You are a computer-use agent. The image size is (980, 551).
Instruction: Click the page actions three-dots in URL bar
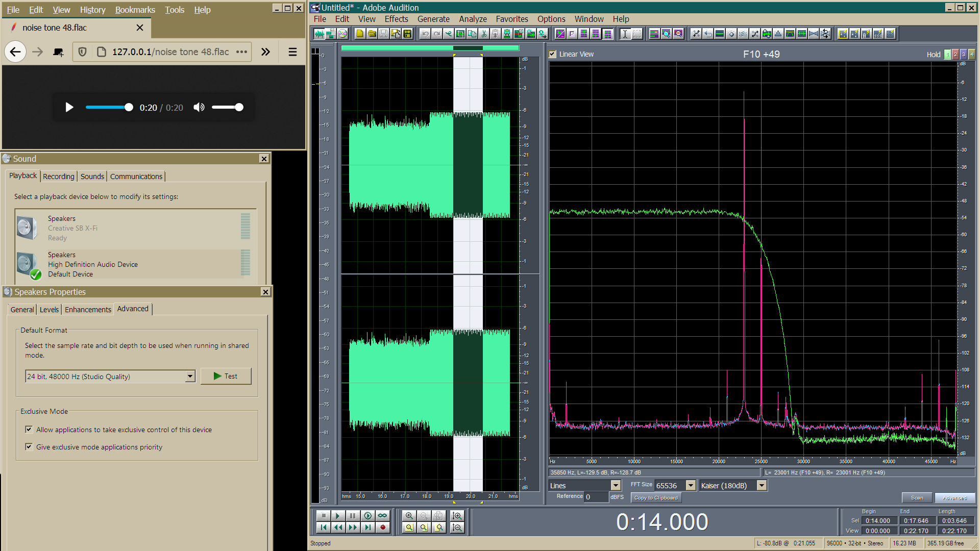click(241, 52)
